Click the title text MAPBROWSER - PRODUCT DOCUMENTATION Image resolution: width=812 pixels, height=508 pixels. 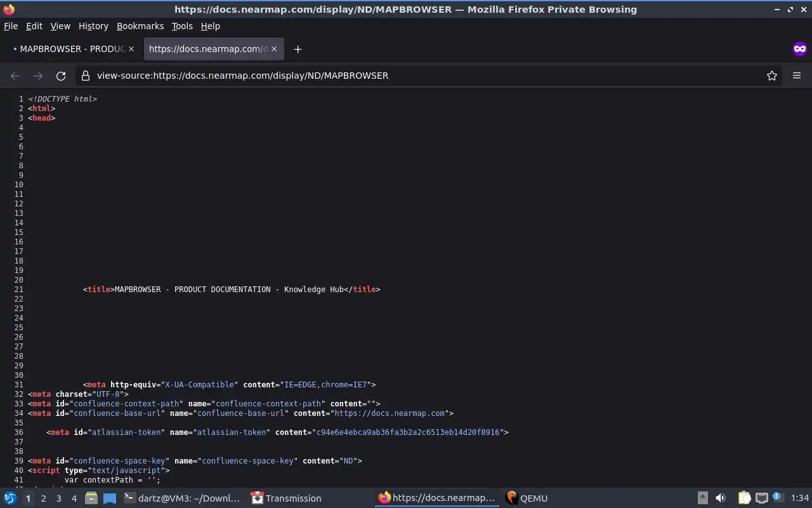[x=192, y=290]
